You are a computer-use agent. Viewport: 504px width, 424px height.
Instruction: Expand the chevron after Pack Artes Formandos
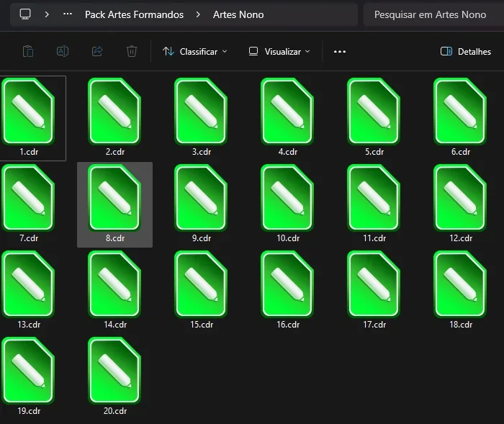[198, 14]
